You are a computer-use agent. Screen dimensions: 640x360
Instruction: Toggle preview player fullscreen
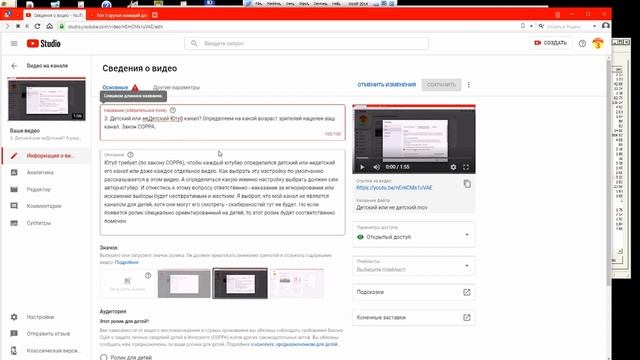[x=466, y=167]
